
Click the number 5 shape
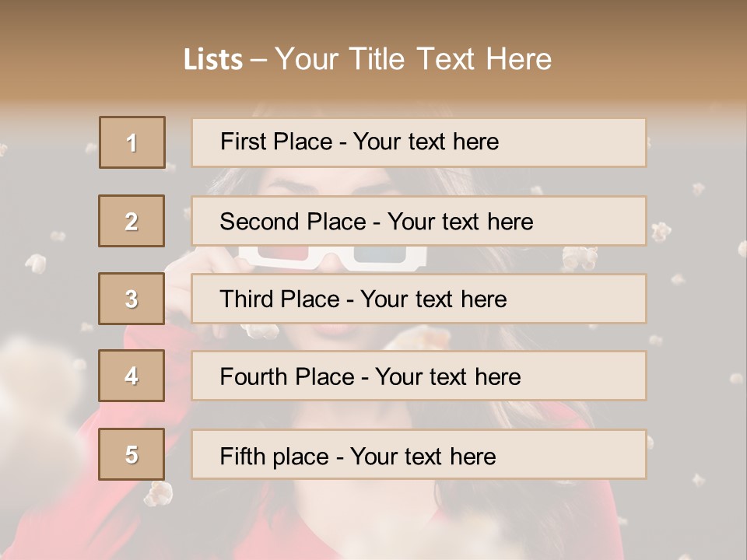point(132,454)
